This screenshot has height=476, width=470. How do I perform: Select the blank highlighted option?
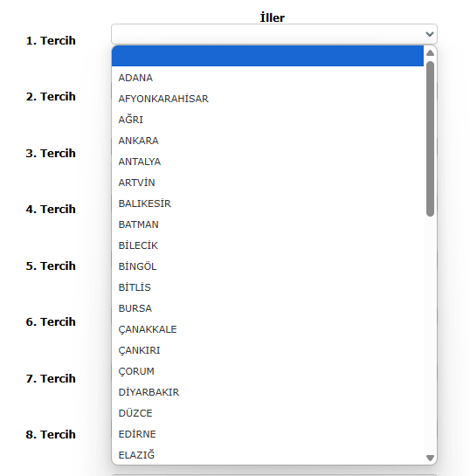(x=267, y=56)
